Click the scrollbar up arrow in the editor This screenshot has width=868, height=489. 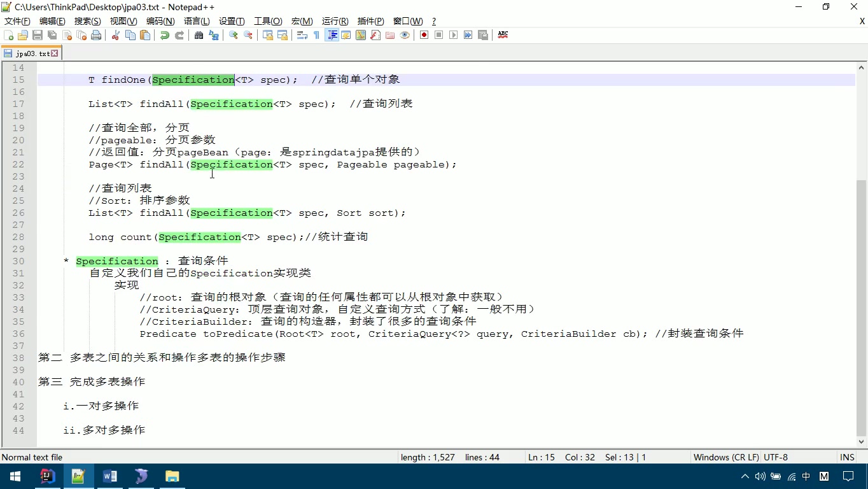click(862, 67)
